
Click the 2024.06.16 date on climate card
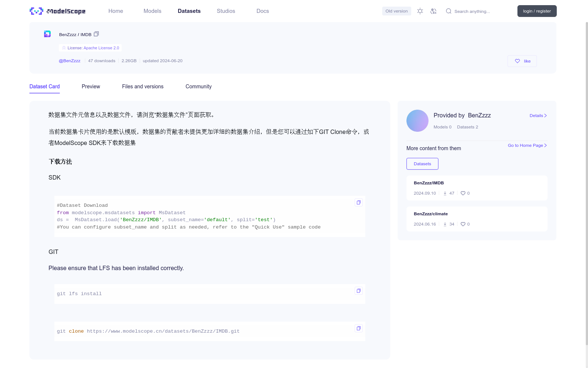point(425,224)
